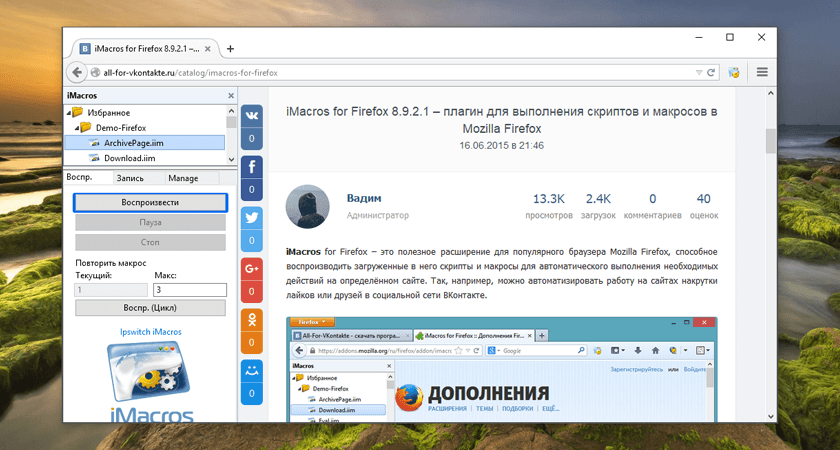Switch to the Запись tab
The width and height of the screenshot is (840, 450).
click(138, 178)
